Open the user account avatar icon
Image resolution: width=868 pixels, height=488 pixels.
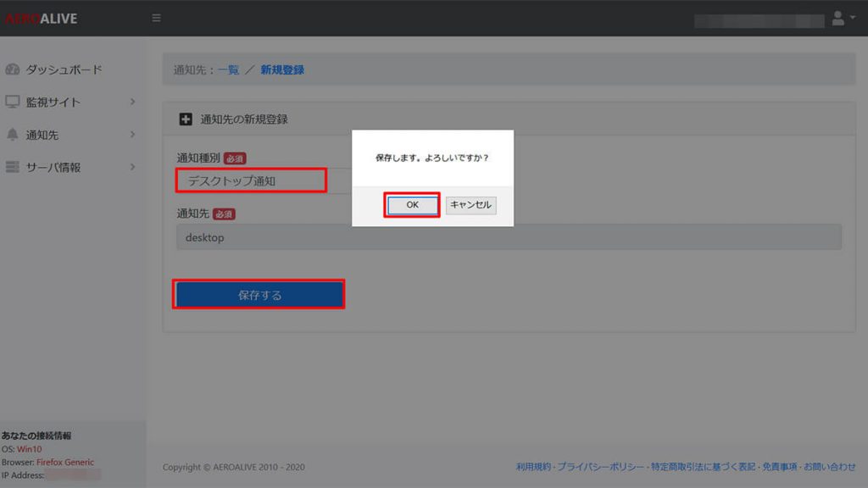tap(838, 19)
